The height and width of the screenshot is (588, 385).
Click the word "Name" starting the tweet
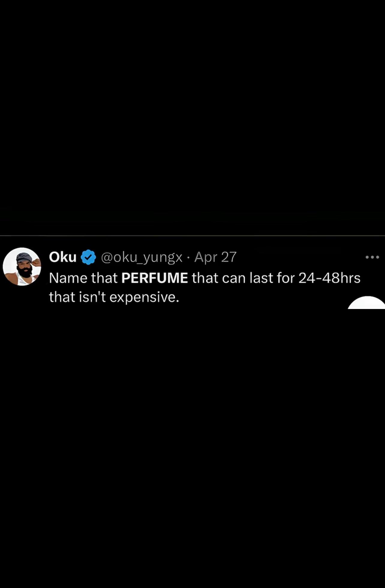68,278
